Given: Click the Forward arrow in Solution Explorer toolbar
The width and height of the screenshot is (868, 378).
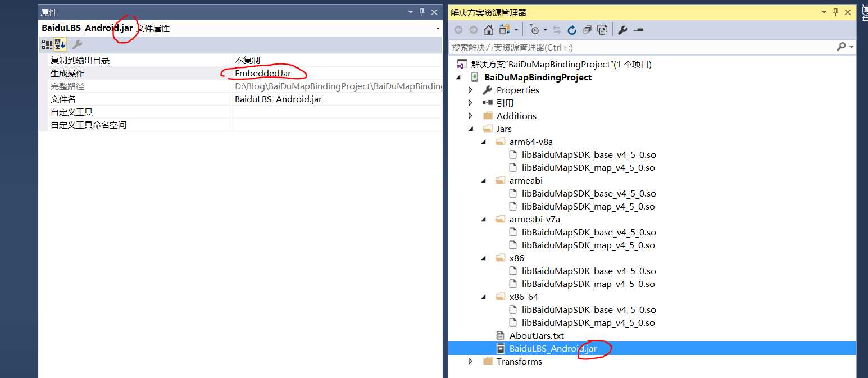Looking at the screenshot, I should pos(474,30).
